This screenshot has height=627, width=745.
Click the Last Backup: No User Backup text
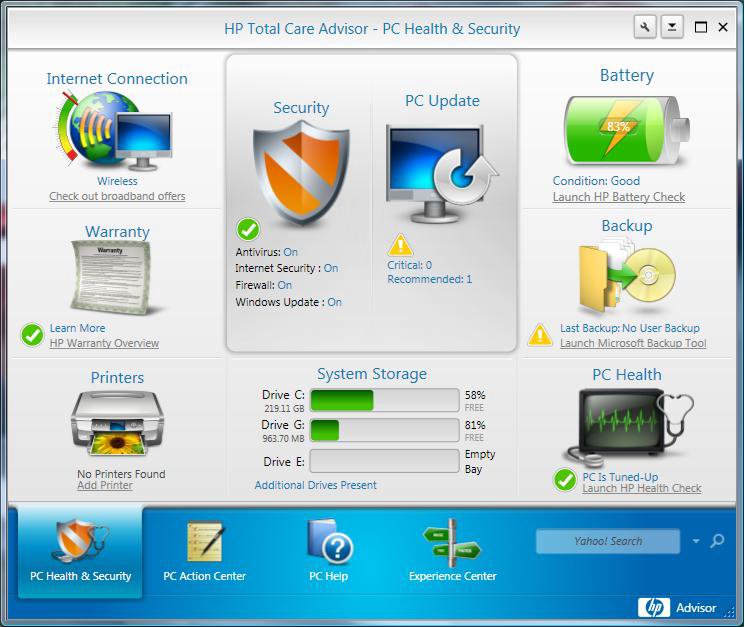click(630, 328)
